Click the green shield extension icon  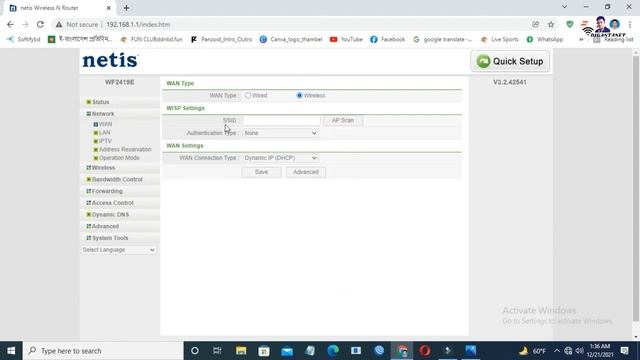tap(570, 24)
